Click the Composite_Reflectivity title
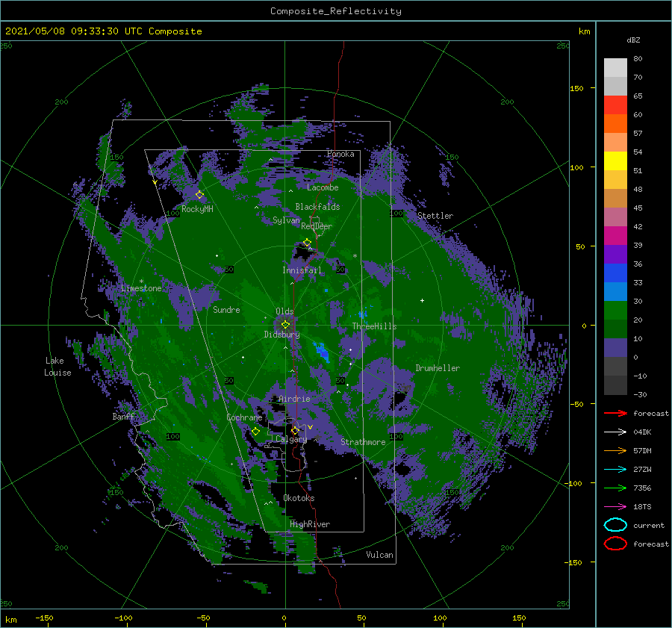Image resolution: width=672 pixels, height=628 pixels. [x=336, y=11]
